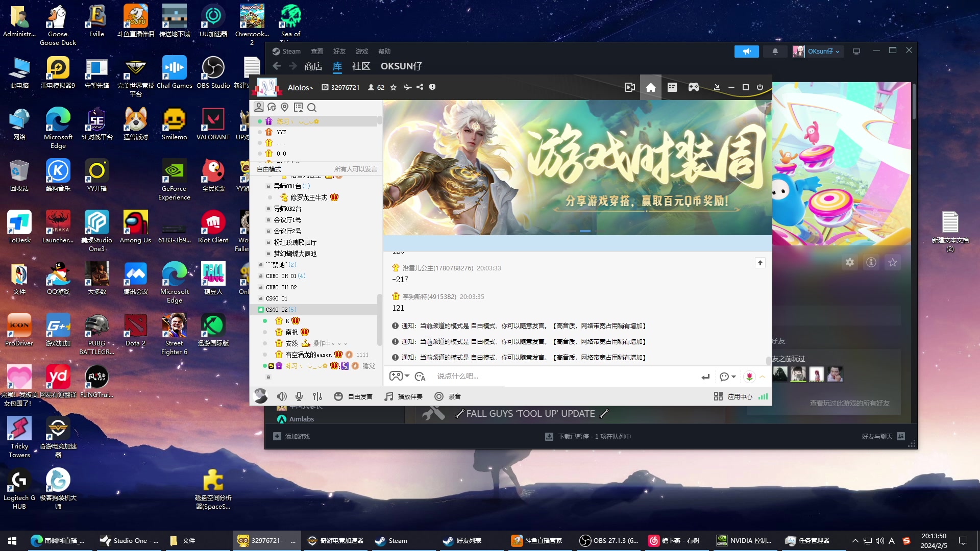Open the mixer equalizer settings icon
The width and height of the screenshot is (980, 551).
tap(317, 396)
